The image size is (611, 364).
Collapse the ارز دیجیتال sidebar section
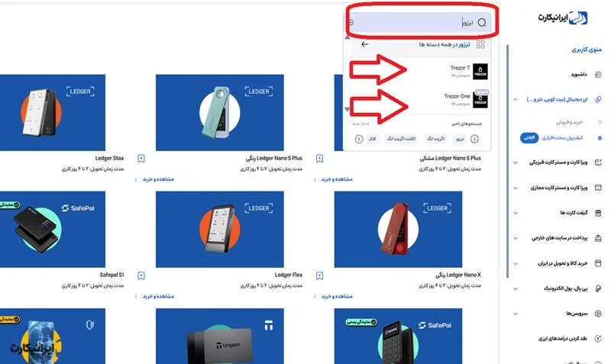click(516, 100)
